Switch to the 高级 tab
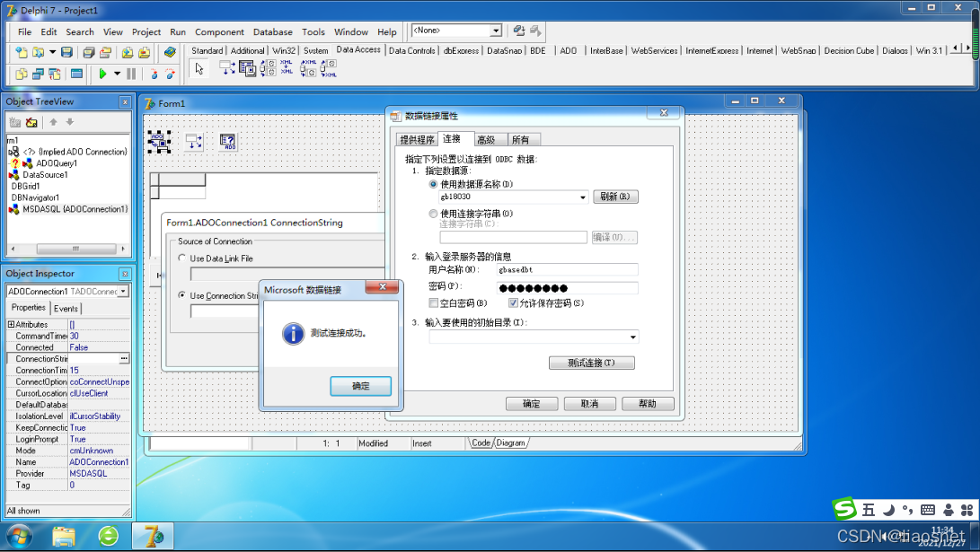 tap(486, 140)
